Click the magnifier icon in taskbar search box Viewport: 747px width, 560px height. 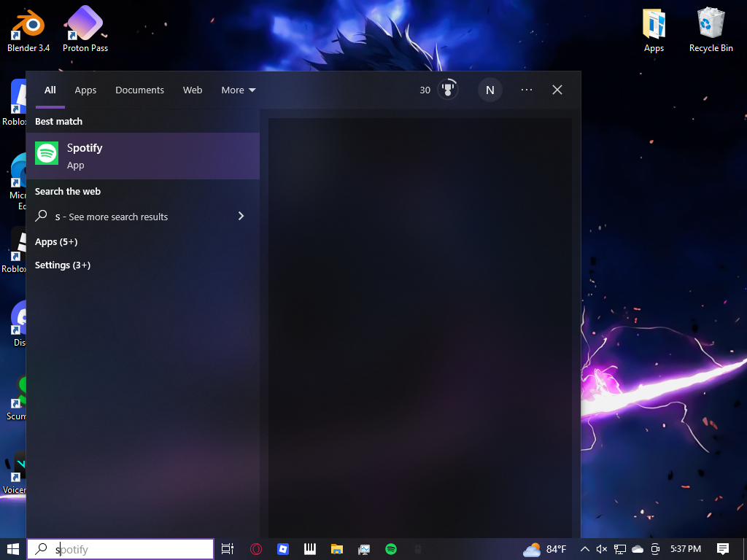pyautogui.click(x=42, y=549)
